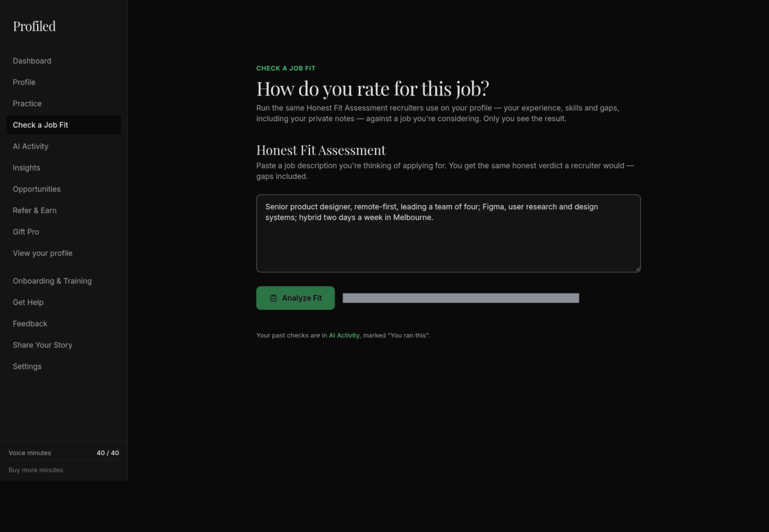Open Settings in the sidebar
This screenshot has width=769, height=532.
pos(27,367)
